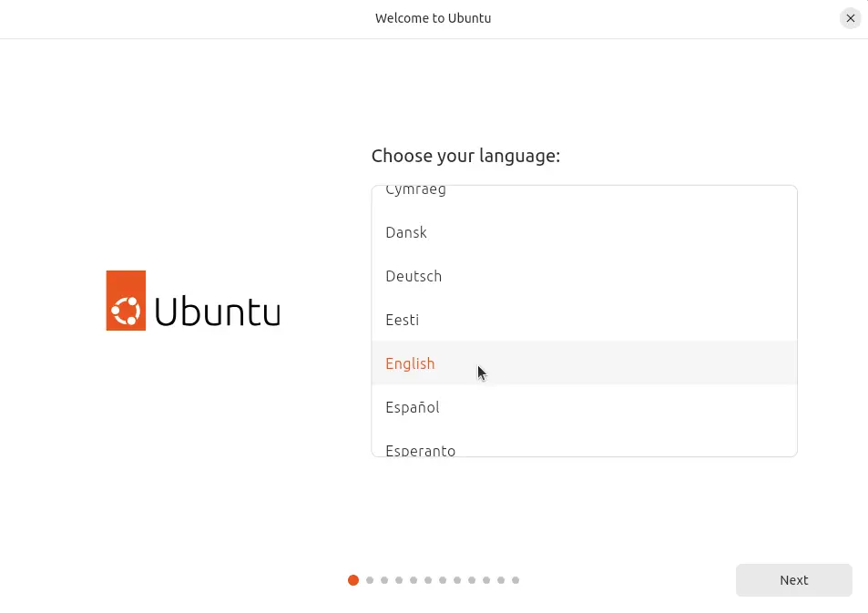The width and height of the screenshot is (868, 613).
Task: Jump to the last page indicator dot
Action: [x=516, y=579]
